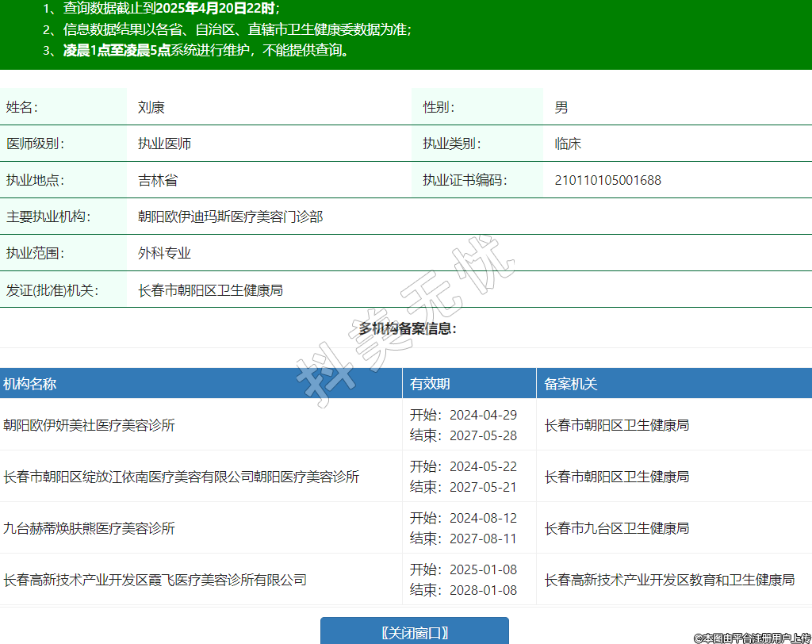Image resolution: width=812 pixels, height=644 pixels.
Task: Click the 朝阳欧伊迪玛斯医疗美容门诊部 institution text
Action: 230,217
